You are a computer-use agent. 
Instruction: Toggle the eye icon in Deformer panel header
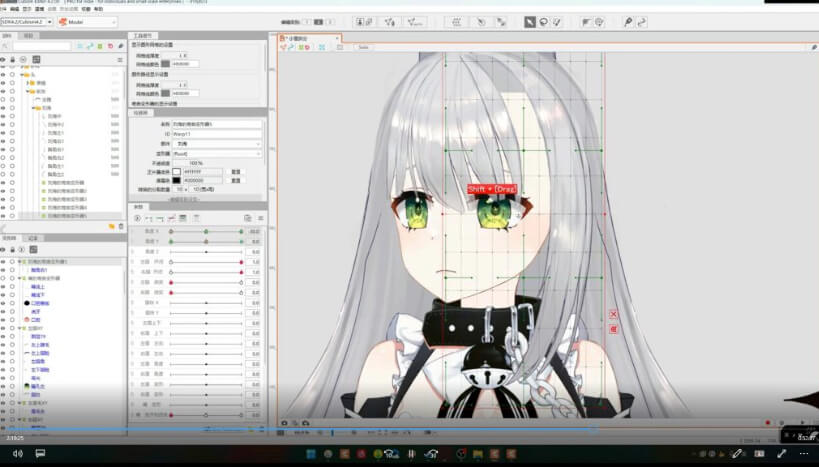(x=3, y=250)
